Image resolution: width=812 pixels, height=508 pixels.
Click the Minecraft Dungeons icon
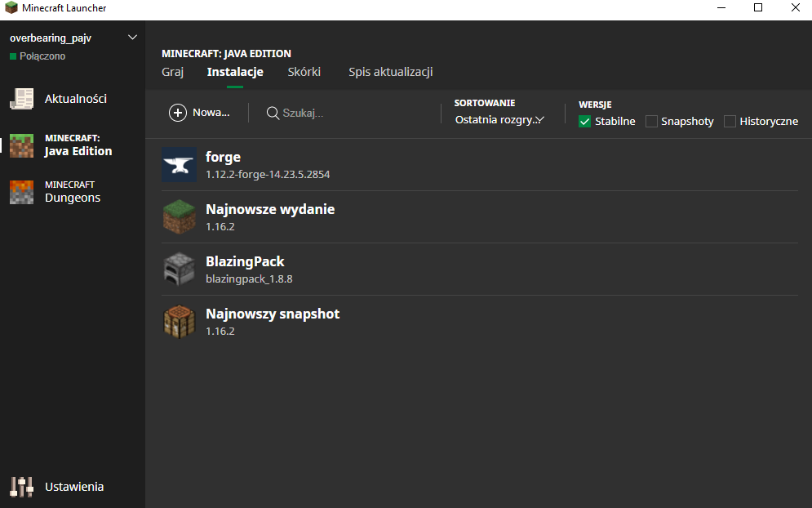[22, 192]
